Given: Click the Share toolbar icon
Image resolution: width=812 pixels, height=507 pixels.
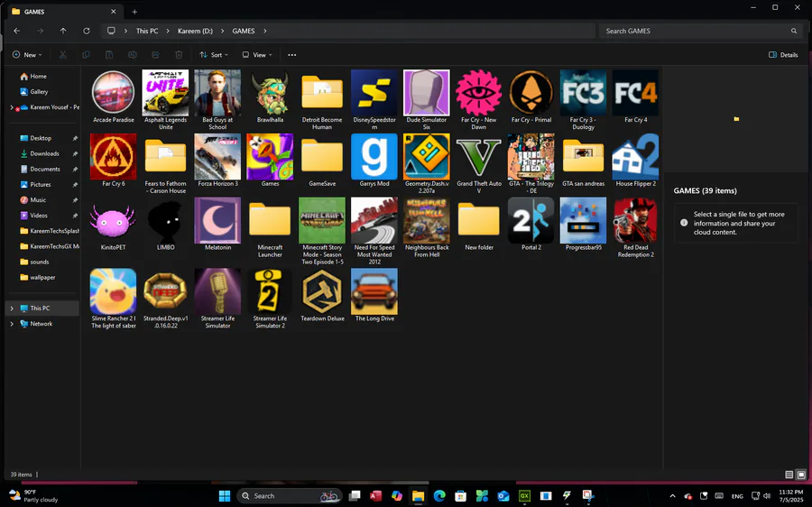Looking at the screenshot, I should click(x=155, y=55).
